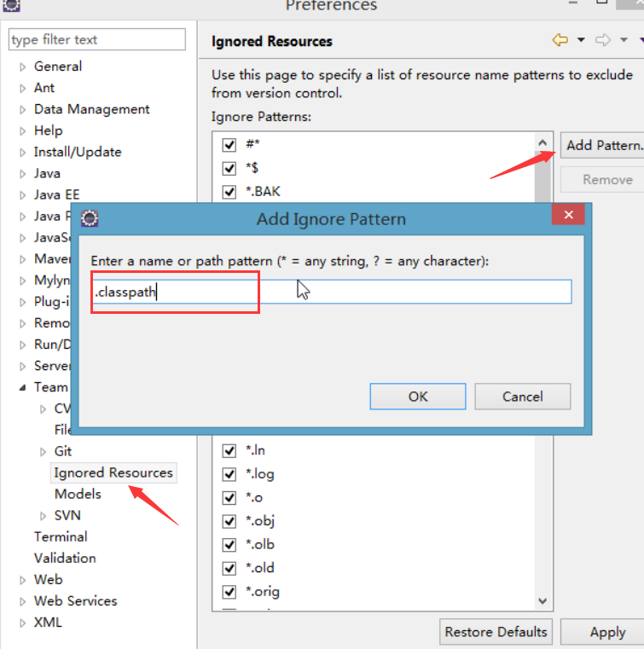Select Ignored Resources in the tree
The width and height of the screenshot is (644, 649).
(x=113, y=472)
